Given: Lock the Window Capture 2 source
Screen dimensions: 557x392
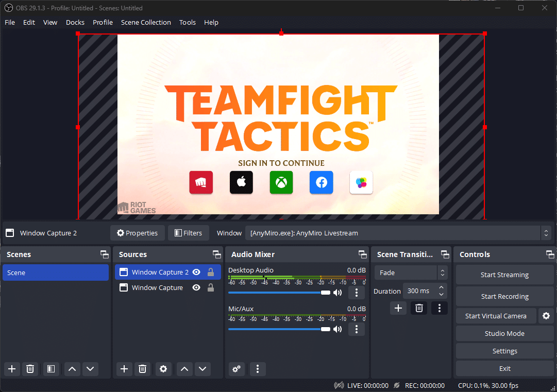Looking at the screenshot, I should [x=211, y=272].
